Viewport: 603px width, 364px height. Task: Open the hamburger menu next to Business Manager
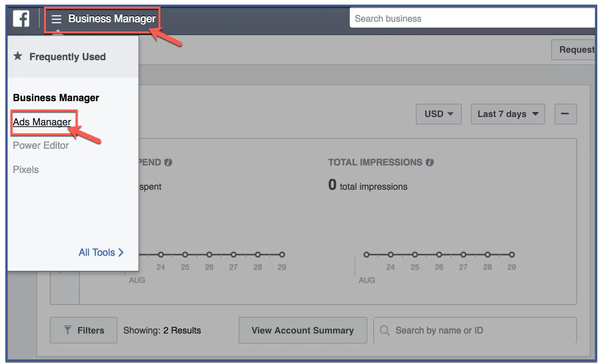[56, 18]
